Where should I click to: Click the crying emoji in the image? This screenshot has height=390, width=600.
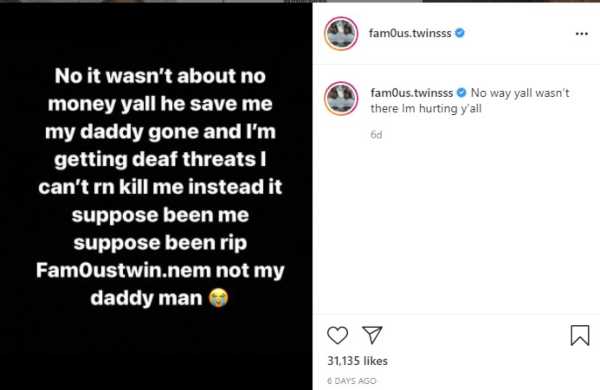[218, 298]
